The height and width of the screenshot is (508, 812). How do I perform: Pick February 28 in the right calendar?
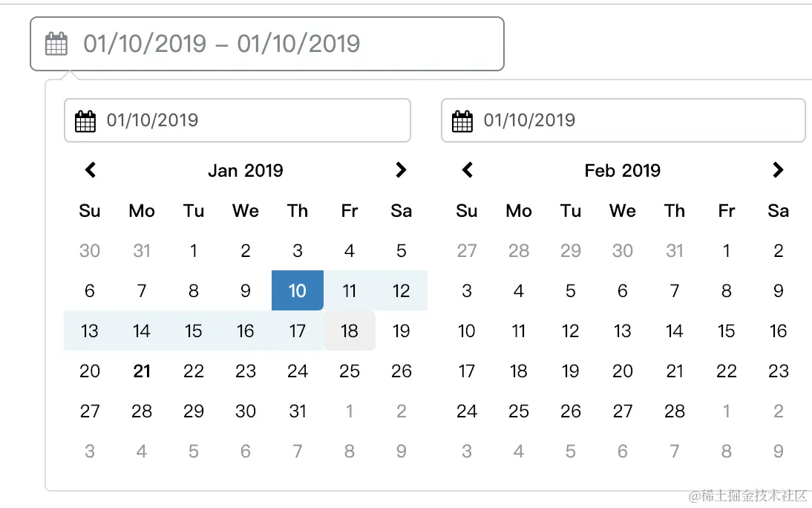click(674, 411)
